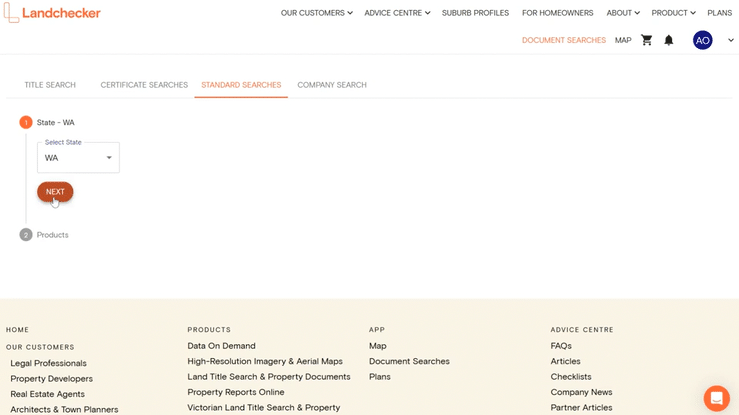
Task: Select step 1 State - WA
Action: 47,122
